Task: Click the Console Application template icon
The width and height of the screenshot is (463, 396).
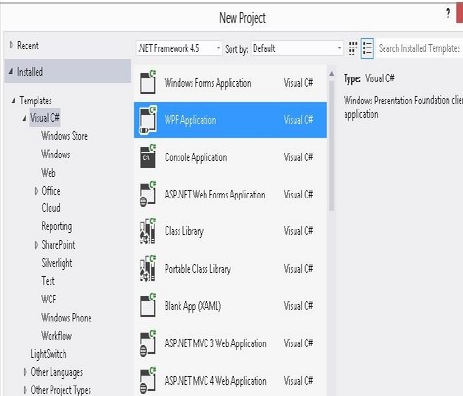Action: click(148, 157)
